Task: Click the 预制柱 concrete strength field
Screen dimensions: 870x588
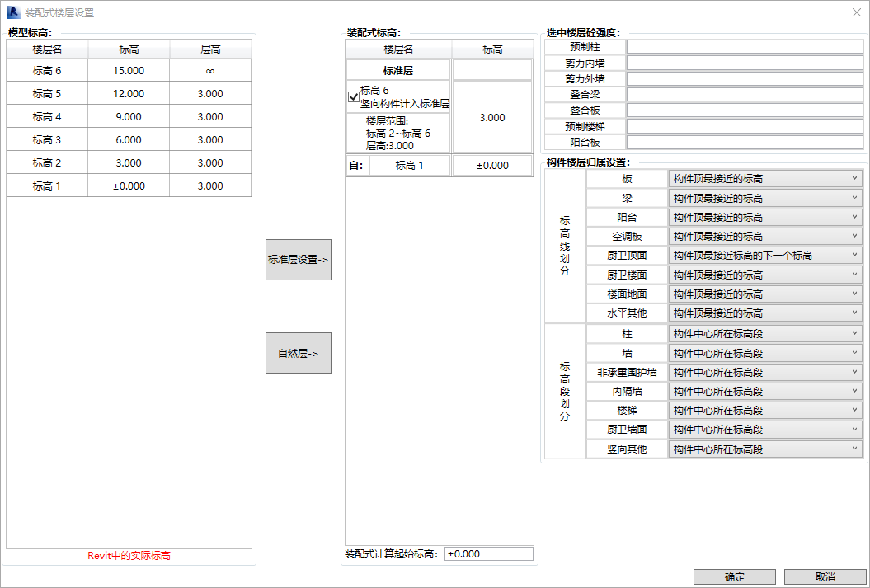Action: pos(745,47)
